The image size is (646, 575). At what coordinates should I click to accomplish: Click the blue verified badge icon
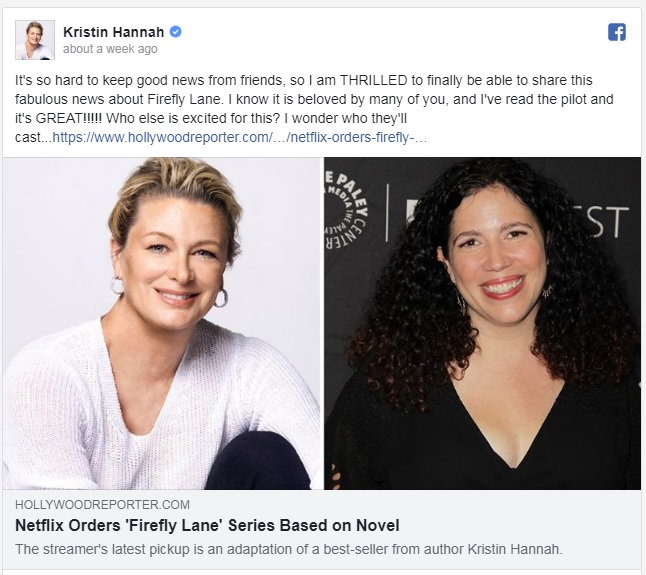[176, 31]
